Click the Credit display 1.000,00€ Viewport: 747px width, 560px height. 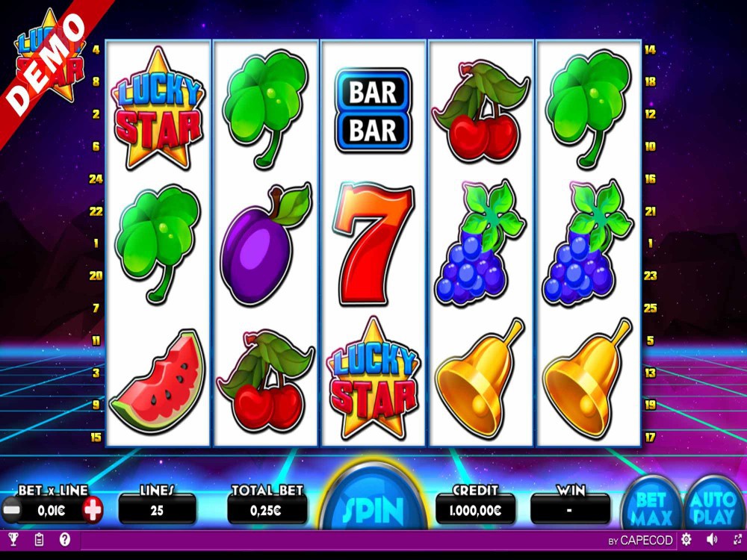475,511
